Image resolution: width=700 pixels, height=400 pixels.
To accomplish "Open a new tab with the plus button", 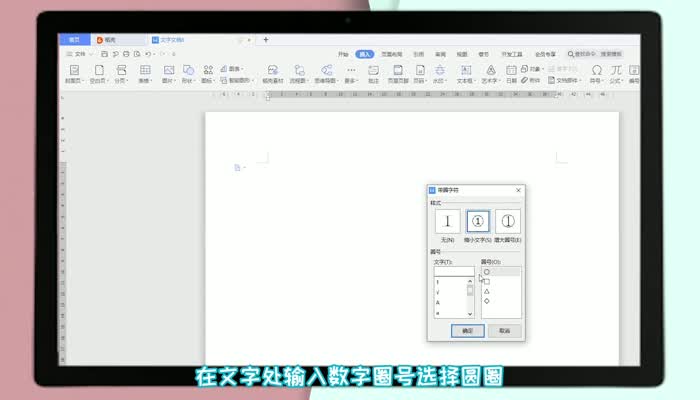I will (266, 40).
